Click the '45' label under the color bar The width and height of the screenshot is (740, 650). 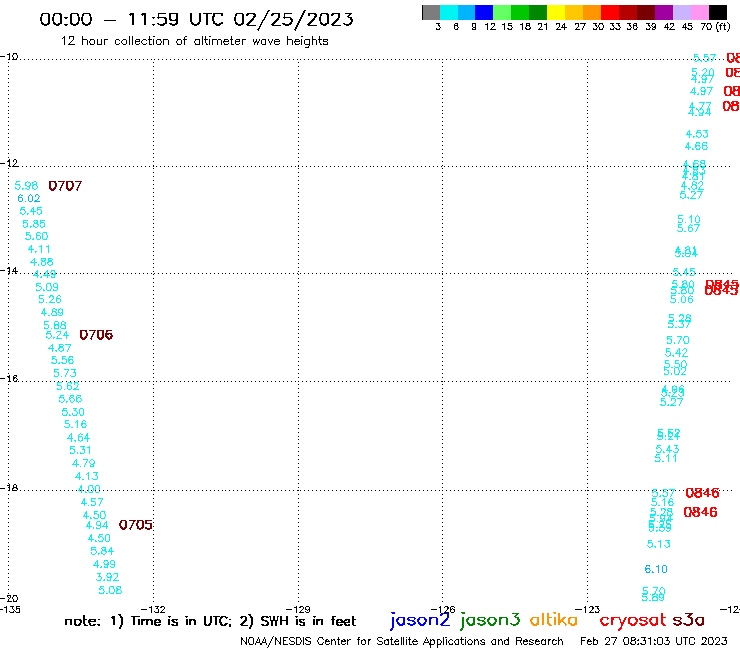tap(687, 27)
